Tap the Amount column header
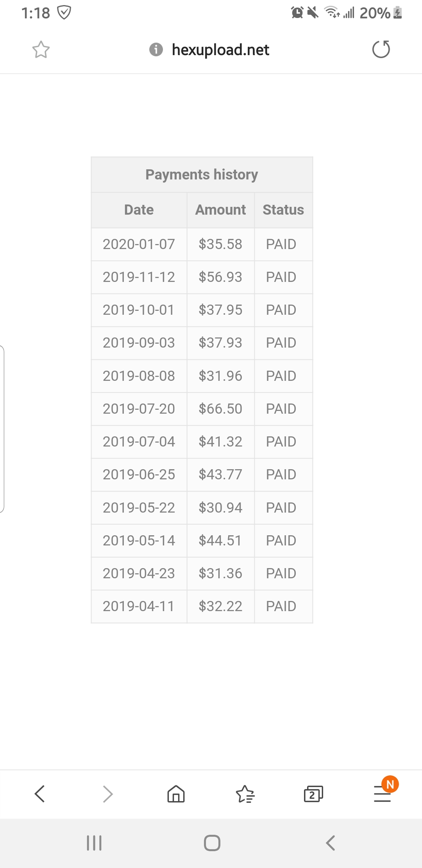 pos(220,210)
